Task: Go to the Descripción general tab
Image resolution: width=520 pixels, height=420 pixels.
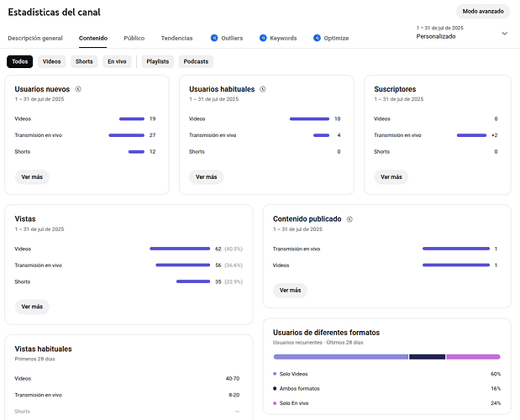Action: [35, 38]
